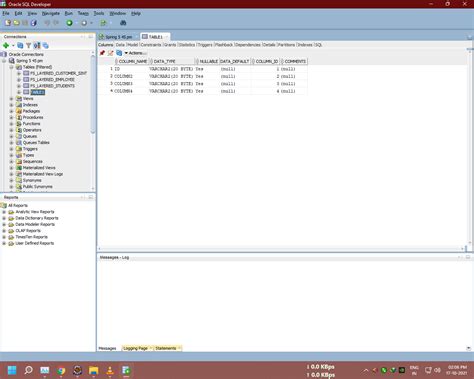Select the TABLE1 editor tab
Viewport: 474px width, 379px height.
(x=155, y=37)
